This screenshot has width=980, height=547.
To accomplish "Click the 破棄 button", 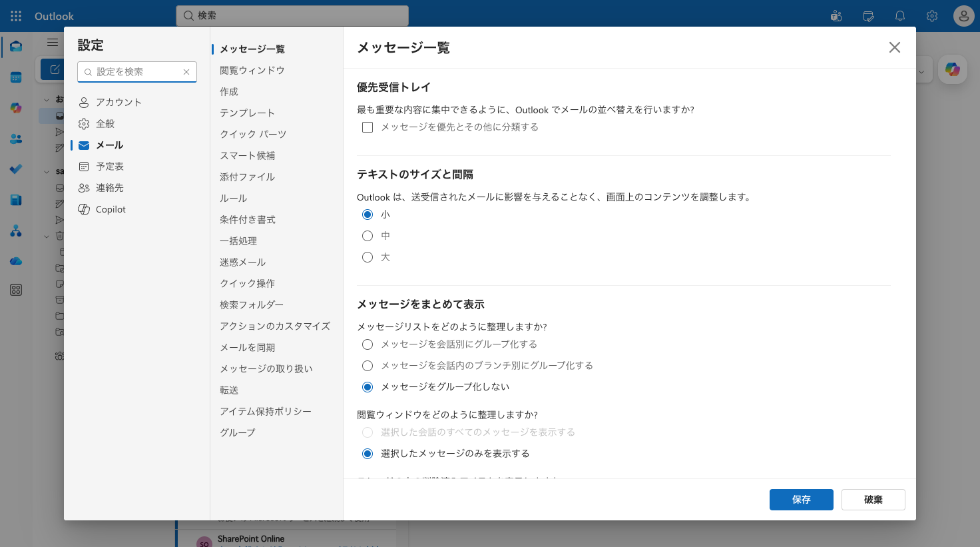I will (873, 500).
